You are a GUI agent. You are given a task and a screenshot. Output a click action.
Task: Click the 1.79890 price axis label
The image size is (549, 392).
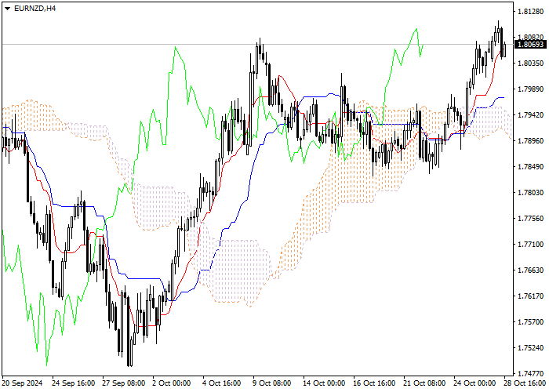tap(531, 89)
